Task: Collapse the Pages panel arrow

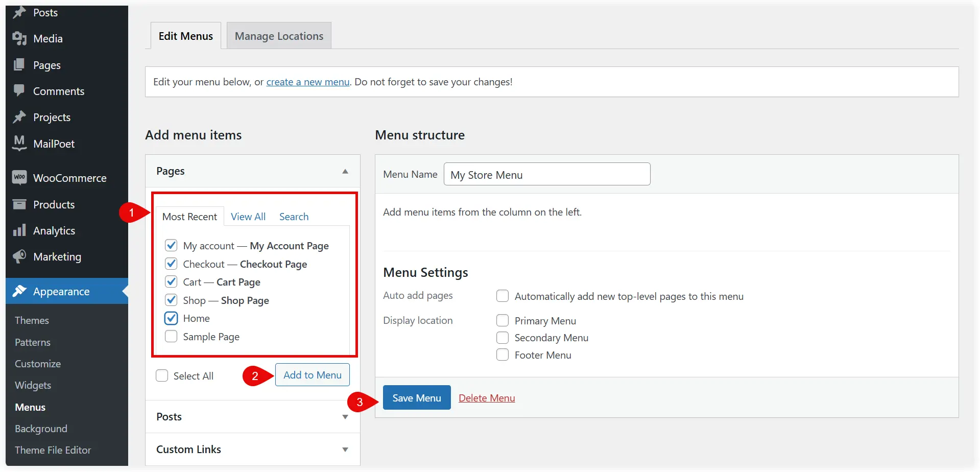Action: pos(345,171)
